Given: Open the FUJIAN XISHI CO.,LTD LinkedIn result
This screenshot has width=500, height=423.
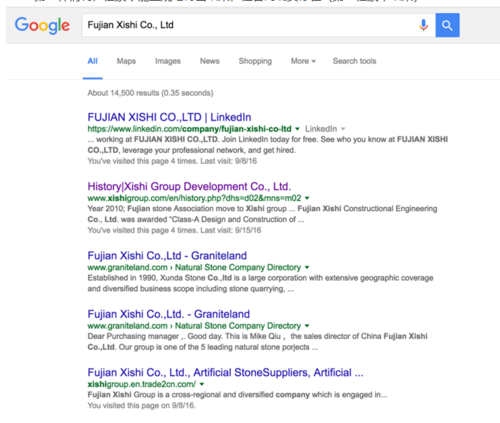Looking at the screenshot, I should [169, 117].
